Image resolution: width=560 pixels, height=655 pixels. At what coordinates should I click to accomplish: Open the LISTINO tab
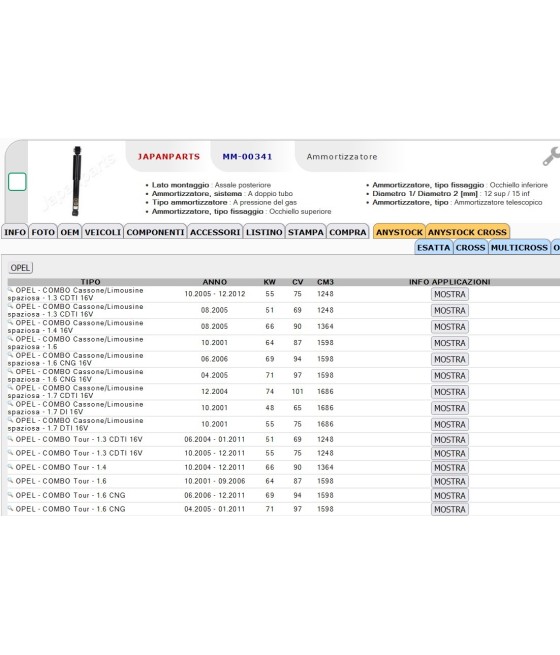tap(264, 232)
